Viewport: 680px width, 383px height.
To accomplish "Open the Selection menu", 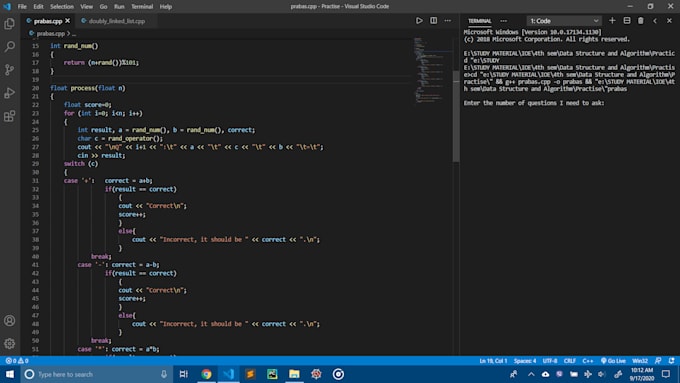I will pos(62,7).
